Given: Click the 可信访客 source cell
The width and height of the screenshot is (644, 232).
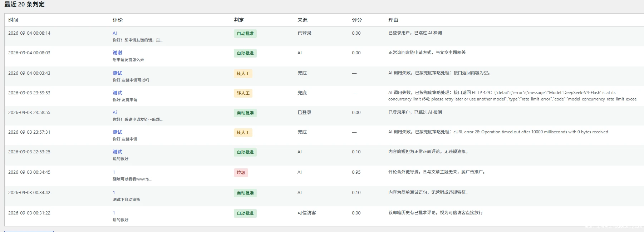Looking at the screenshot, I should (307, 213).
